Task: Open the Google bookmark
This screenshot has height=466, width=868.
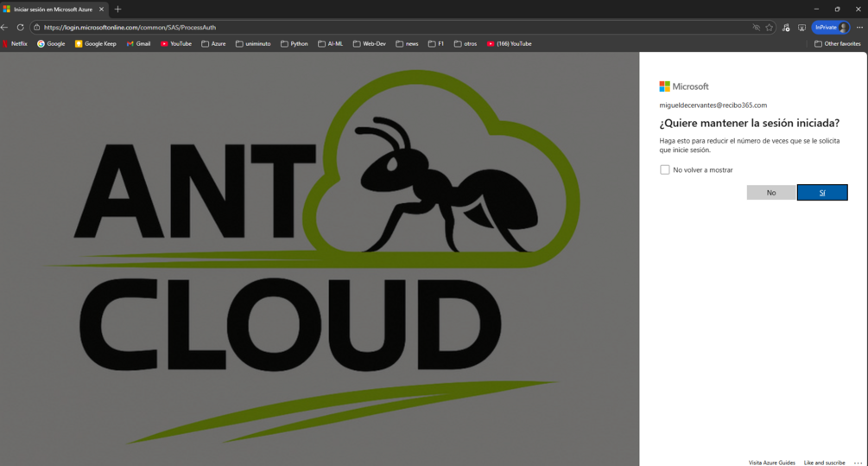Action: tap(51, 44)
